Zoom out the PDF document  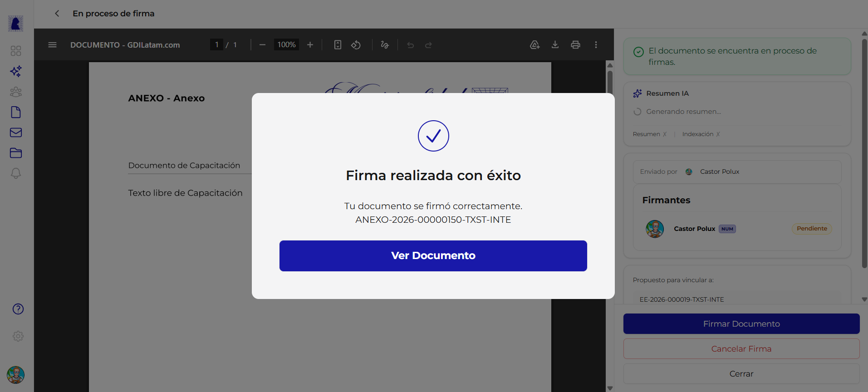[x=262, y=45]
